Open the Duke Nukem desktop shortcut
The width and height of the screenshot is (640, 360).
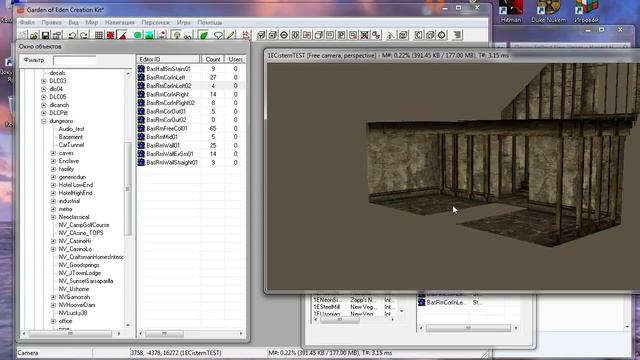tap(549, 11)
